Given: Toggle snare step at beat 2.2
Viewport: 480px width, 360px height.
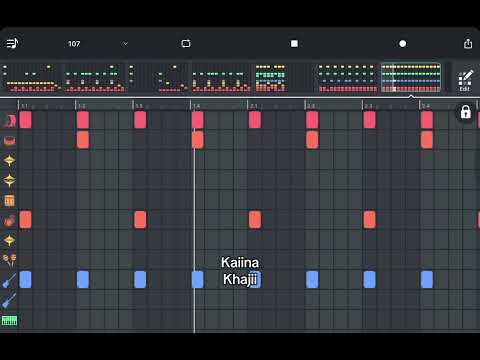Looking at the screenshot, I should click(x=312, y=140).
